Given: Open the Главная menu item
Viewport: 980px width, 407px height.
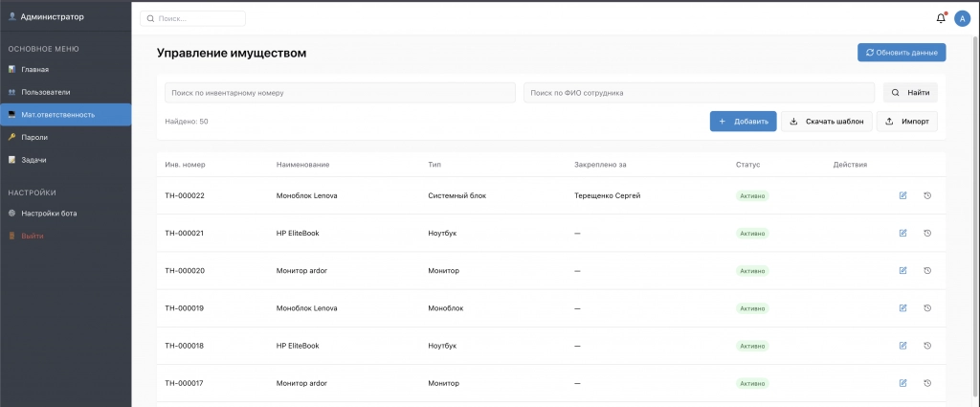Looking at the screenshot, I should click(34, 69).
